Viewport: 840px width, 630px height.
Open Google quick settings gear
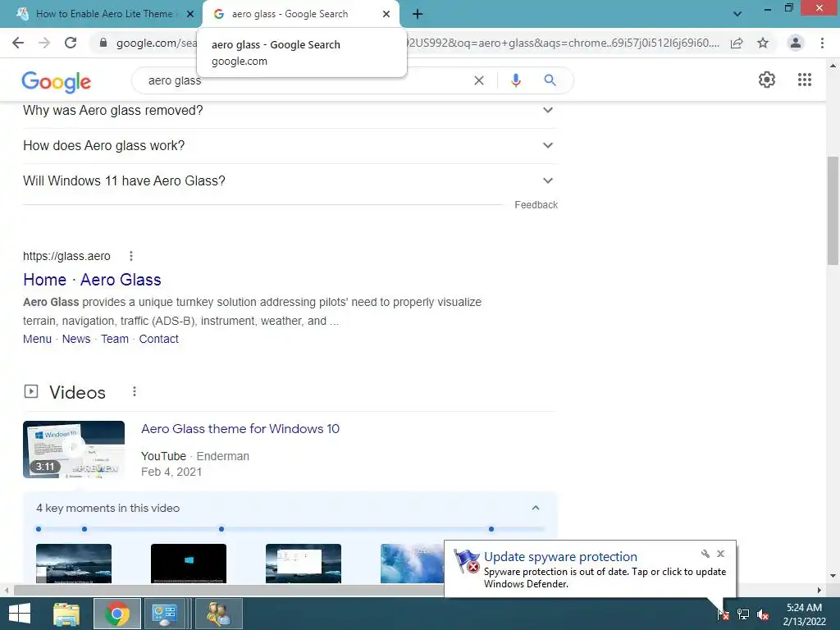click(767, 80)
